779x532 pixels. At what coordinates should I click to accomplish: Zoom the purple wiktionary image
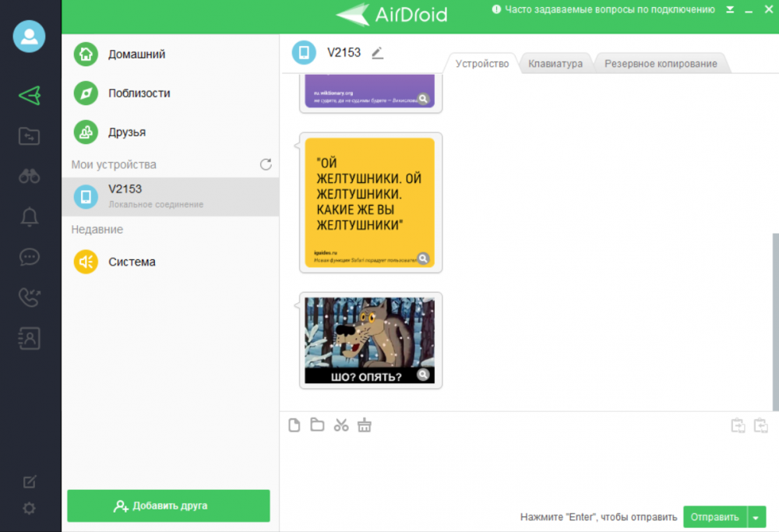point(423,98)
